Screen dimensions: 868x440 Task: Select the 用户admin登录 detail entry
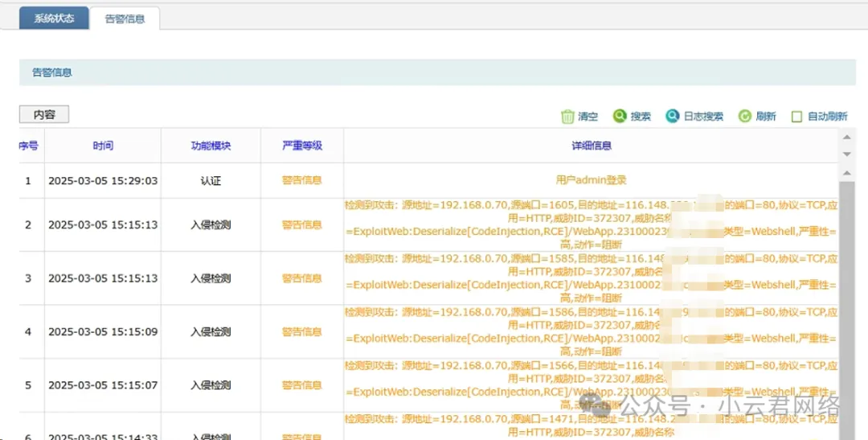(591, 181)
